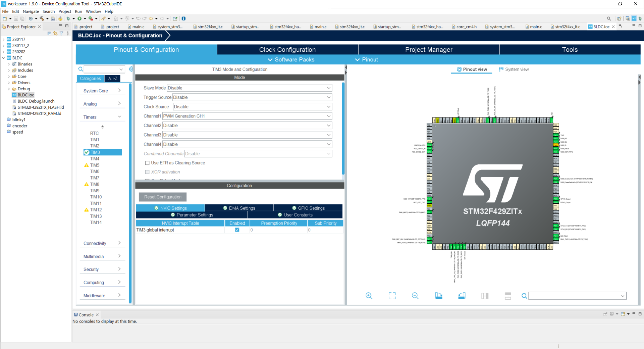Open the Channel3 dropdown

[x=247, y=135]
